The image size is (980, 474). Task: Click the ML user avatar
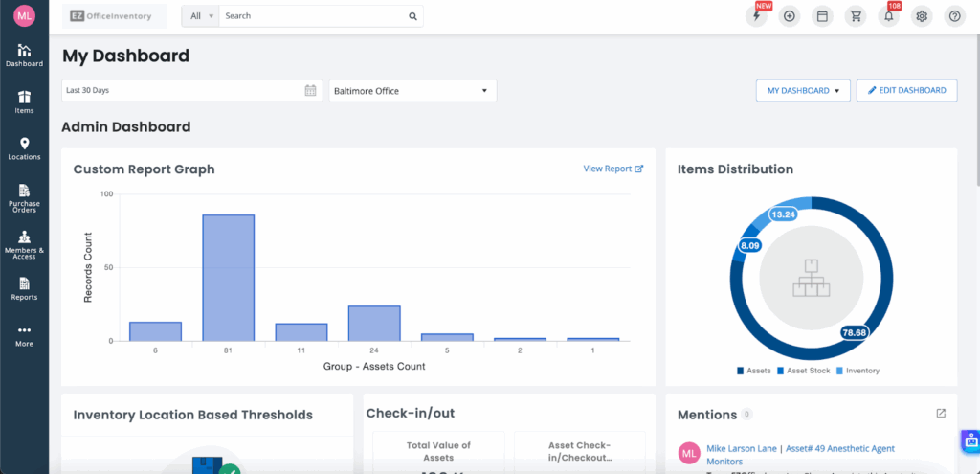24,16
